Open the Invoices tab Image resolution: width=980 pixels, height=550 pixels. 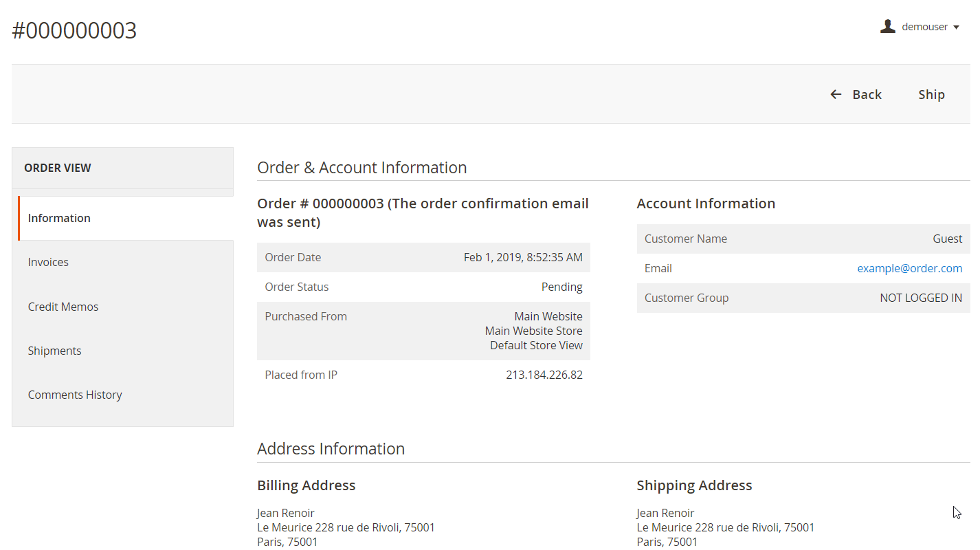click(x=48, y=262)
